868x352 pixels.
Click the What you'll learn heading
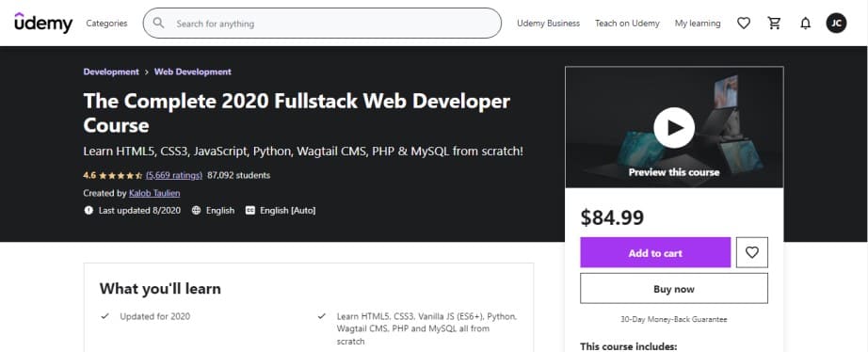click(160, 288)
